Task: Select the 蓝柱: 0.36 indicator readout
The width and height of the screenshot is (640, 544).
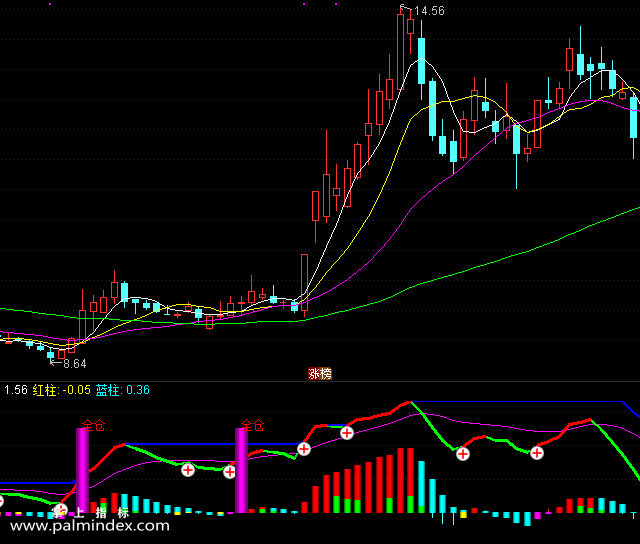Action: (123, 390)
